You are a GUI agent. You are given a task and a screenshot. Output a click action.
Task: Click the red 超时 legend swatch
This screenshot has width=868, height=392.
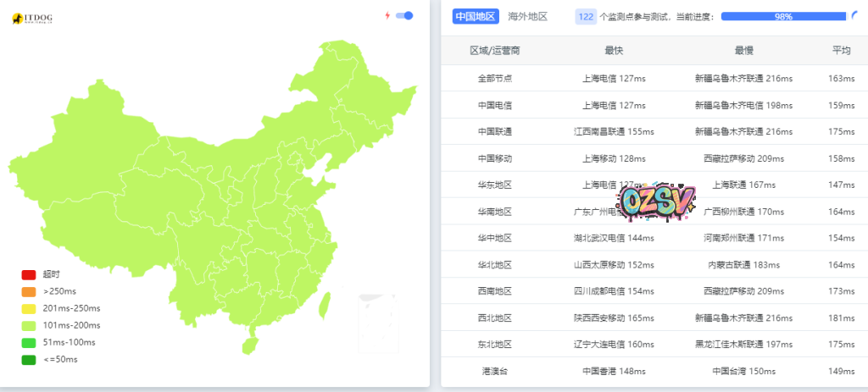tap(29, 274)
